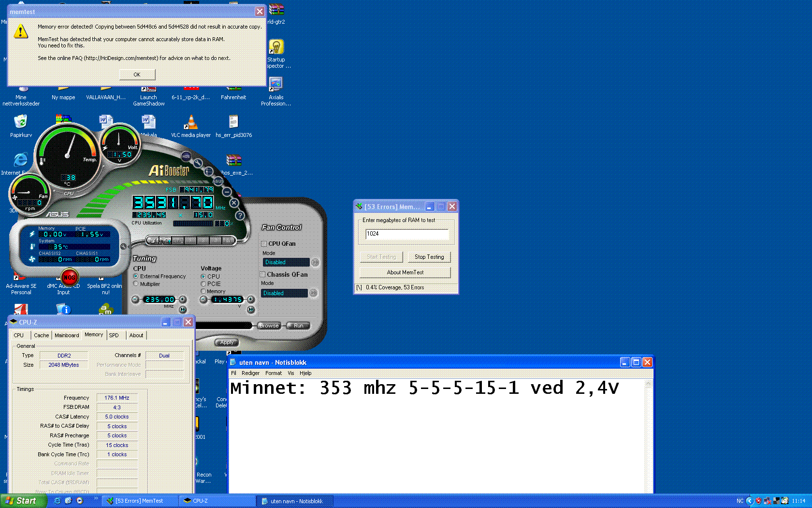Switch to CPU-Z from the taskbar
The height and width of the screenshot is (508, 812).
(217, 501)
